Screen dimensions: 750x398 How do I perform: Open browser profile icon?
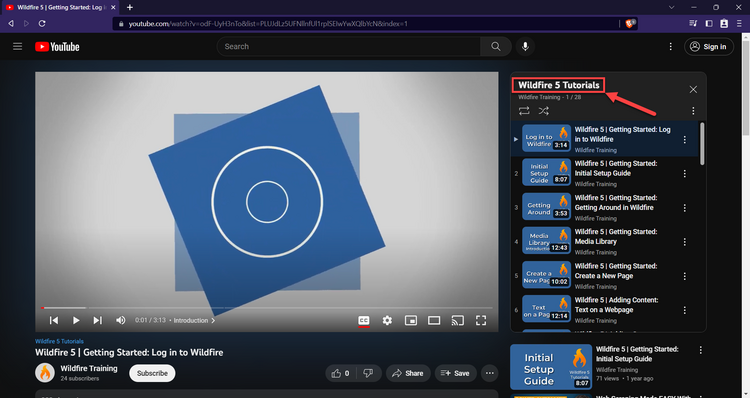pyautogui.click(x=724, y=23)
